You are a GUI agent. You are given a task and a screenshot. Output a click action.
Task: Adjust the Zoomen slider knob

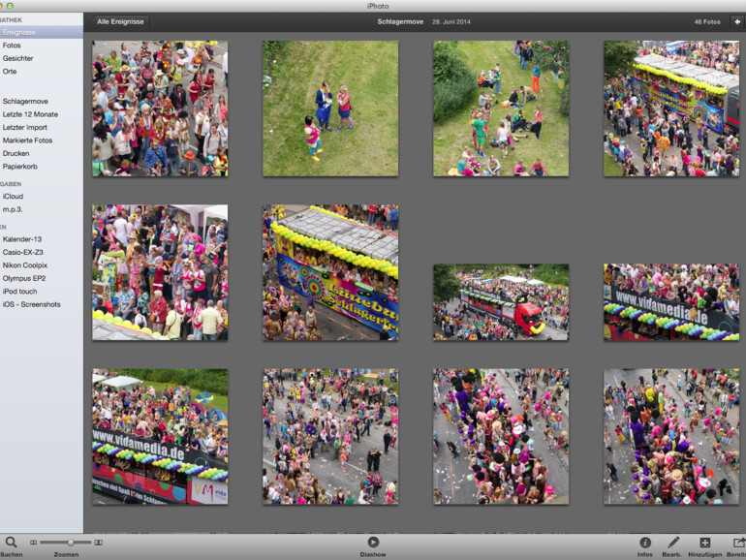point(71,543)
